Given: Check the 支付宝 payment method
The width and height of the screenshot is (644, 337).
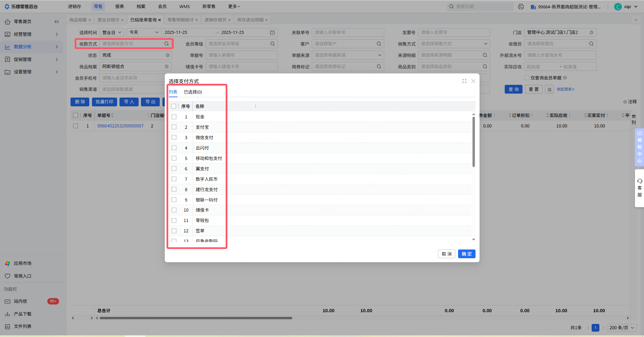Looking at the screenshot, I should [x=174, y=127].
